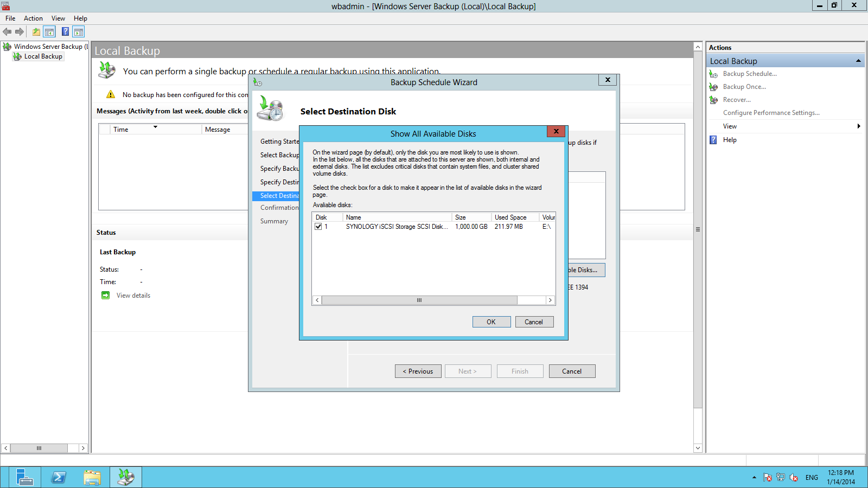Click the Used Space column header
The height and width of the screenshot is (488, 868).
(515, 217)
